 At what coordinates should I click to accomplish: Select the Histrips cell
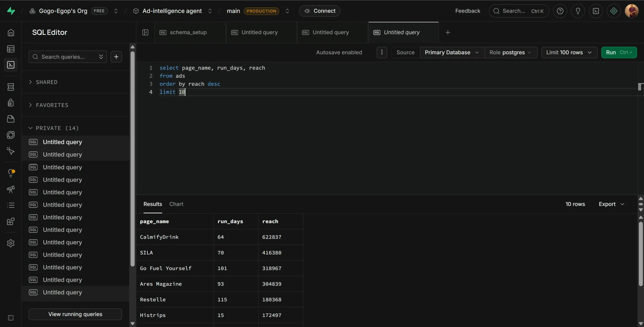pos(175,315)
